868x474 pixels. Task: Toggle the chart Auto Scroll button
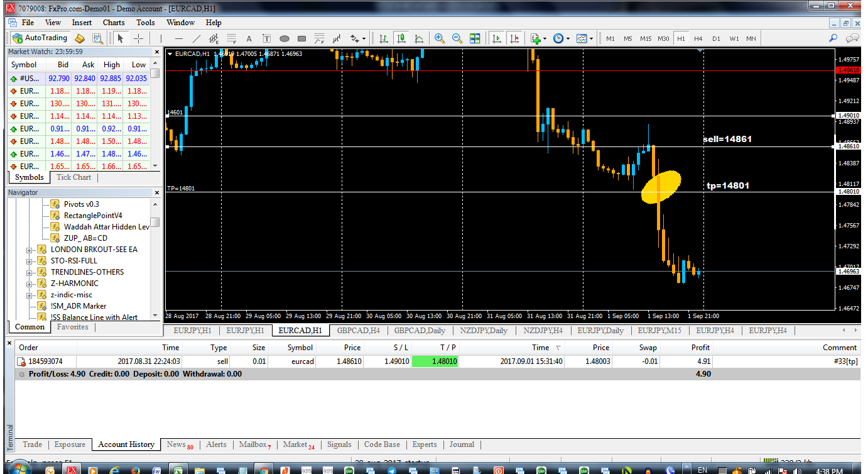click(x=497, y=38)
